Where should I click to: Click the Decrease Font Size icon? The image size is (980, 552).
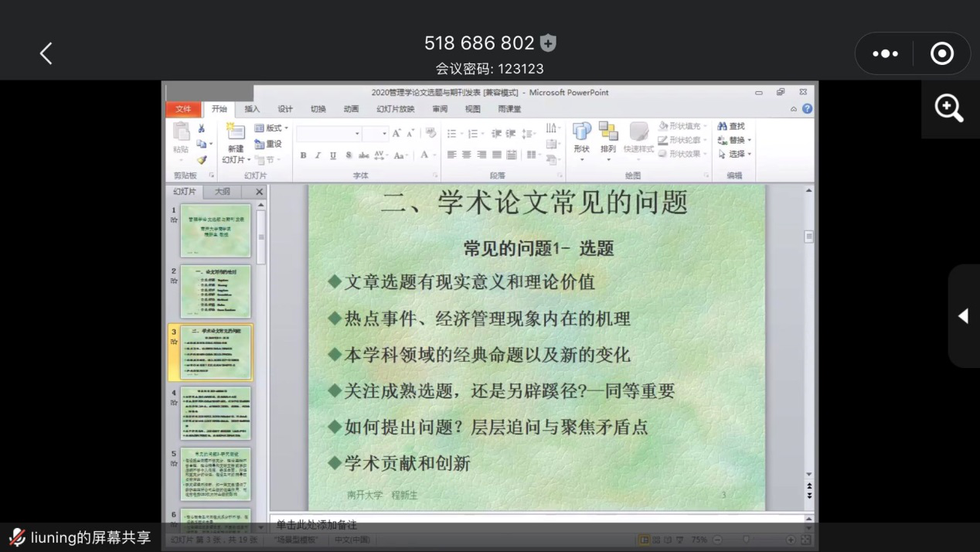click(410, 134)
